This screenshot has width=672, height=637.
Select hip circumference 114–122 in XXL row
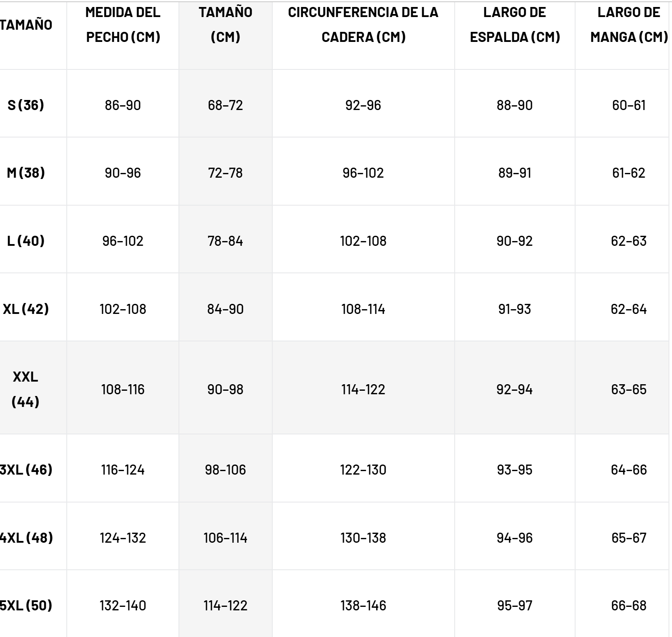(363, 389)
